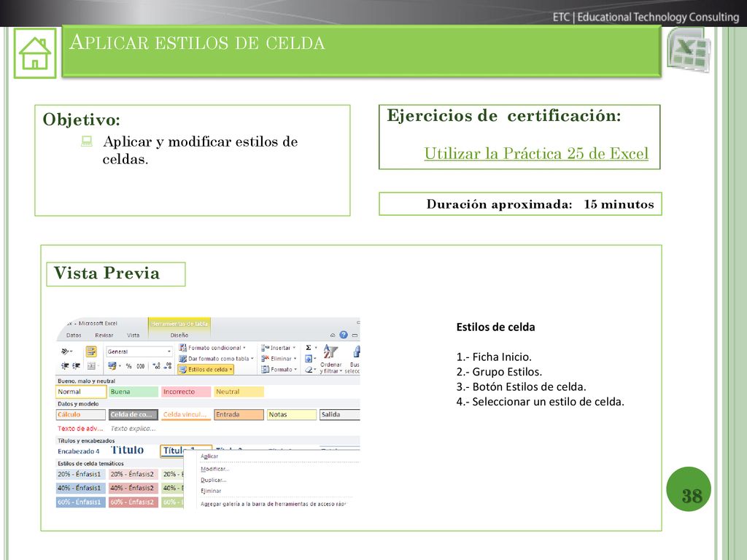Click the Excel logo icon

click(689, 50)
